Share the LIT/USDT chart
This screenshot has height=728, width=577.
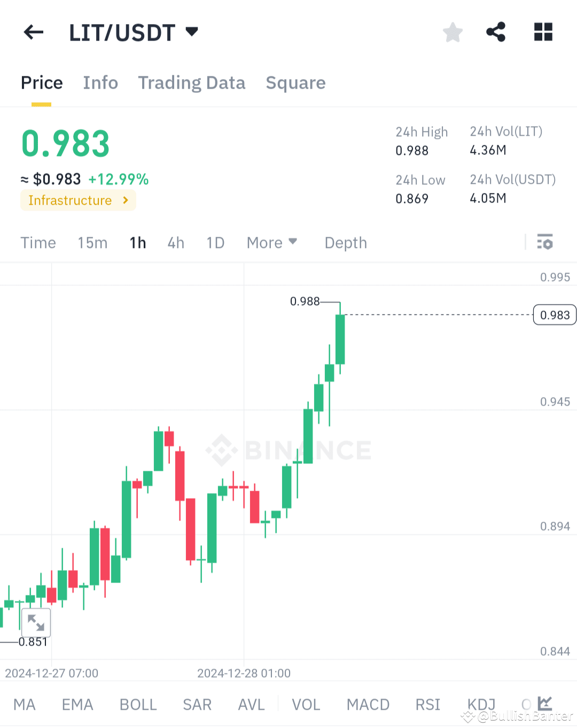[x=495, y=32]
